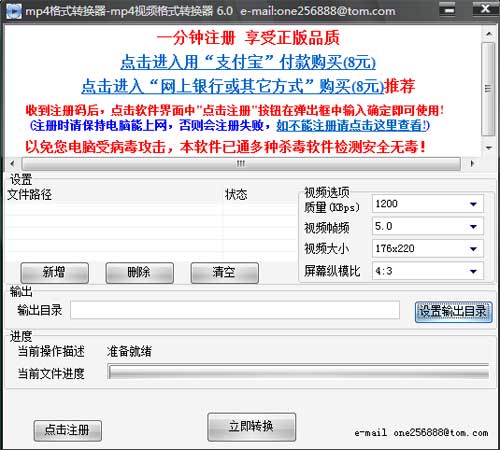500x450 pixels.
Task: Expand the 屏幕纵横比 dropdown showing 4:3
Action: [x=428, y=271]
